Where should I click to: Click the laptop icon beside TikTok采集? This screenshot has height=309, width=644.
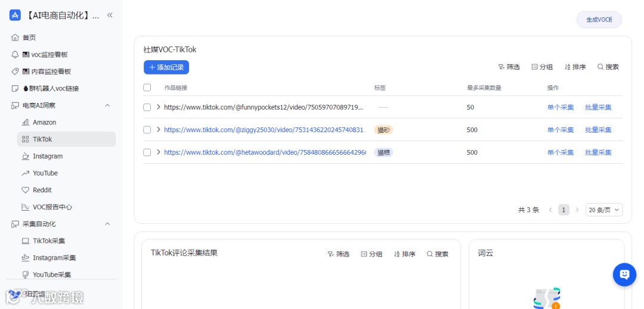[x=26, y=241]
